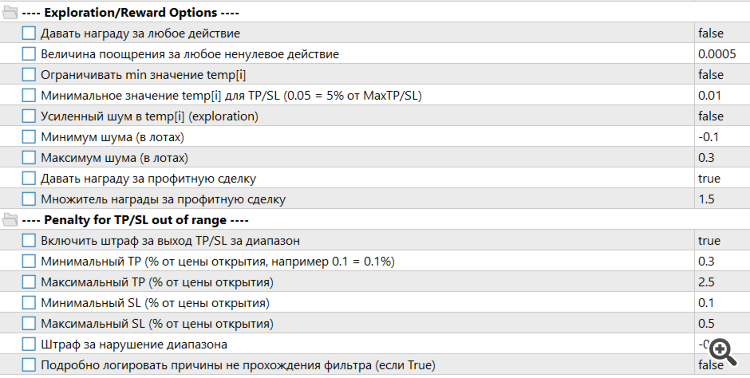
Task: Toggle checkbox for 'Усиленный шум в temp[i]'
Action: 29,116
